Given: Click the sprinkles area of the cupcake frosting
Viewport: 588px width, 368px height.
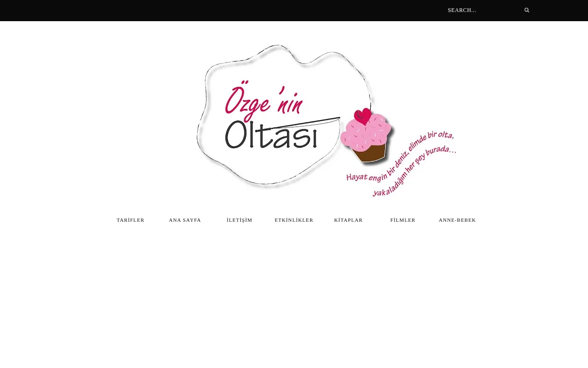Looking at the screenshot, I should tap(367, 131).
